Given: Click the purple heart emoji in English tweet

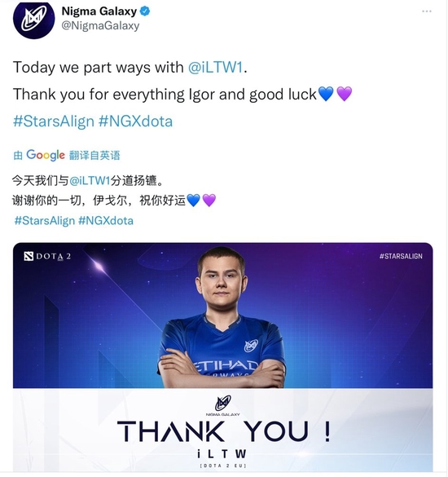Looking at the screenshot, I should coord(345,94).
